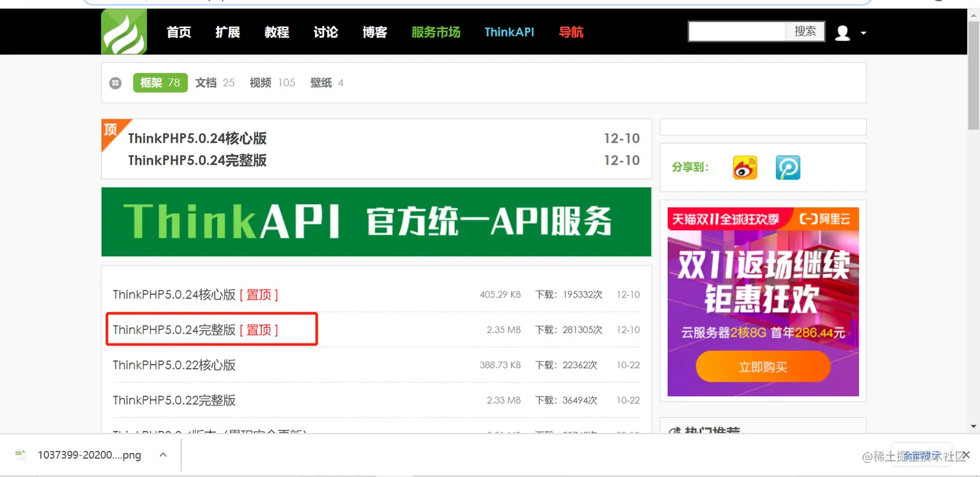The width and height of the screenshot is (980, 477).
Task: Click the gray round category icon beside 框架
Action: tap(115, 83)
